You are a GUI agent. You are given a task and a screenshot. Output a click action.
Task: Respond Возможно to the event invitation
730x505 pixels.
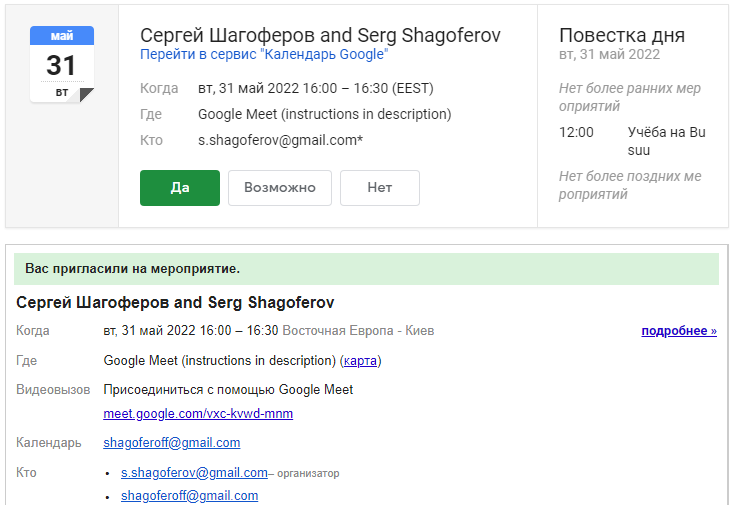click(280, 188)
